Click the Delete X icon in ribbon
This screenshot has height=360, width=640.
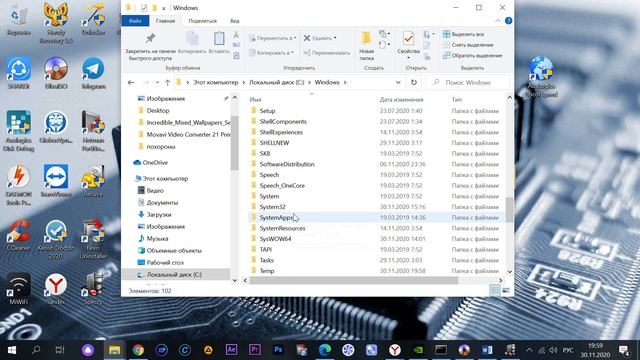click(307, 38)
